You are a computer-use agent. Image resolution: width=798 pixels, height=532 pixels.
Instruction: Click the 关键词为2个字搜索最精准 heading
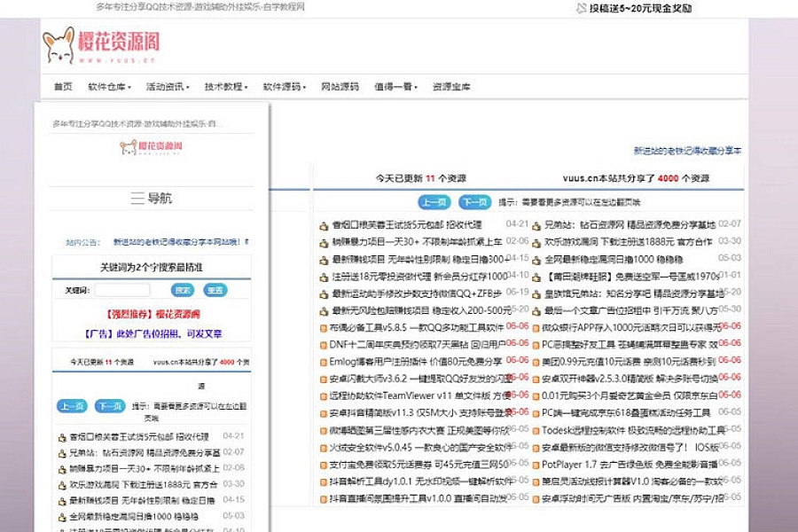(152, 267)
